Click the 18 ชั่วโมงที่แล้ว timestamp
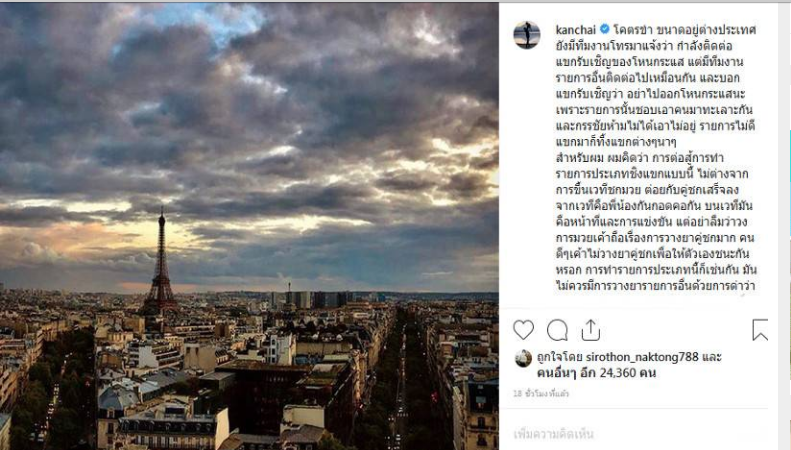The image size is (791, 450). click(541, 393)
